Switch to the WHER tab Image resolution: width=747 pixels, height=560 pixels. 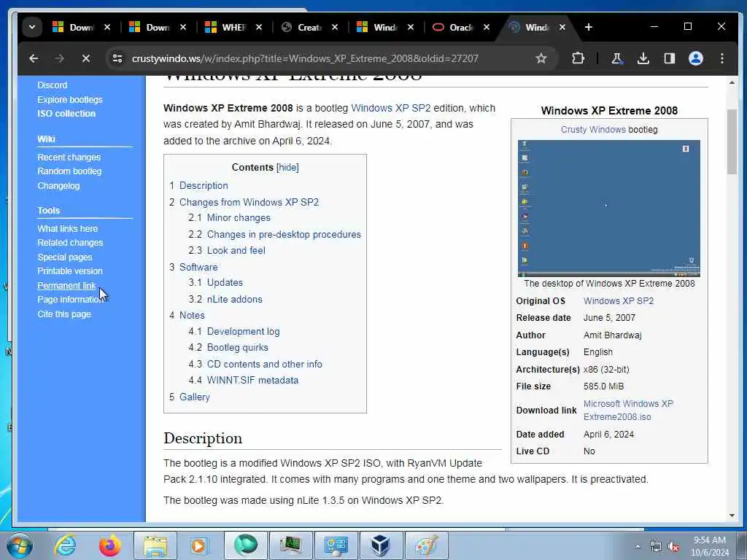pos(225,27)
